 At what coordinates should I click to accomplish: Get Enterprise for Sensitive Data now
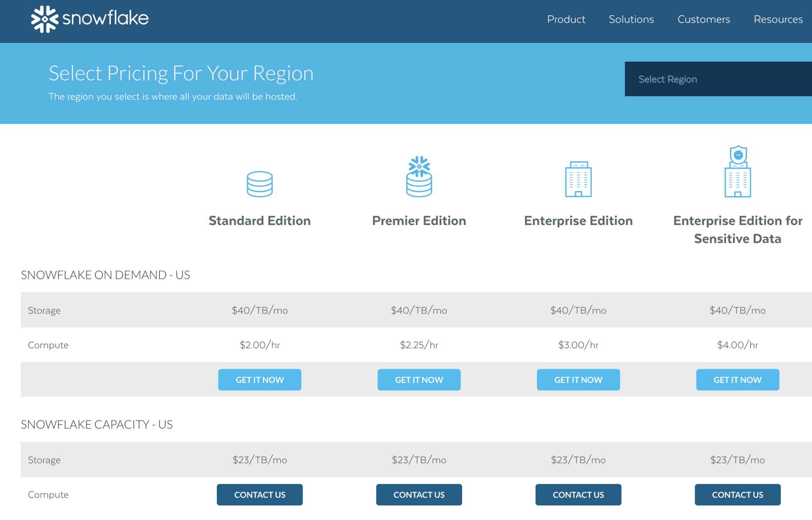pos(737,380)
